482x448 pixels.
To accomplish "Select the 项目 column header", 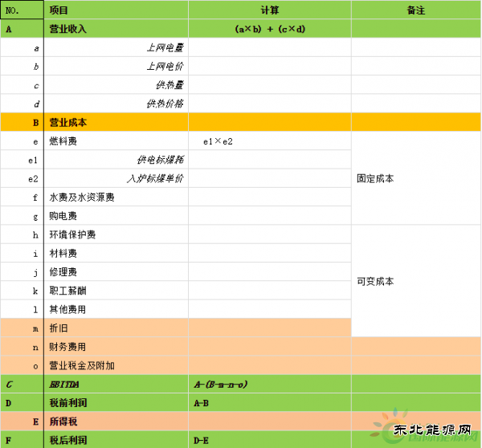I will click(116, 10).
